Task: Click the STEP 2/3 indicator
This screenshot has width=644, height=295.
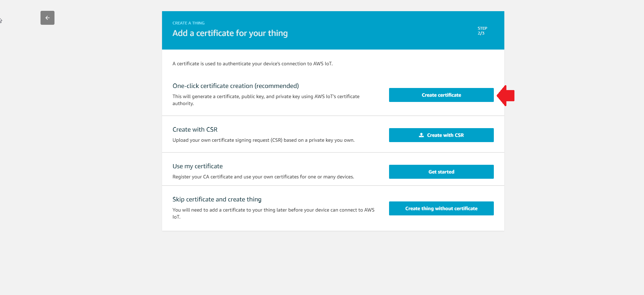Action: (x=482, y=31)
